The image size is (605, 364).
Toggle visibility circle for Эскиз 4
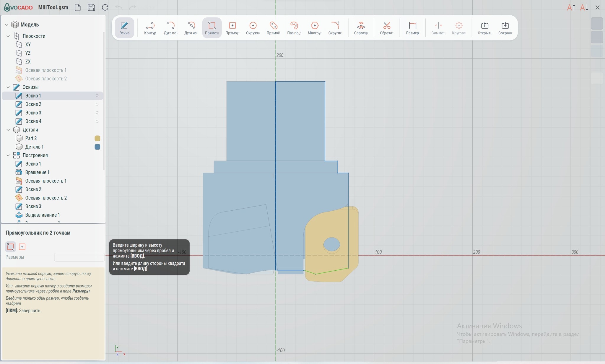click(97, 121)
